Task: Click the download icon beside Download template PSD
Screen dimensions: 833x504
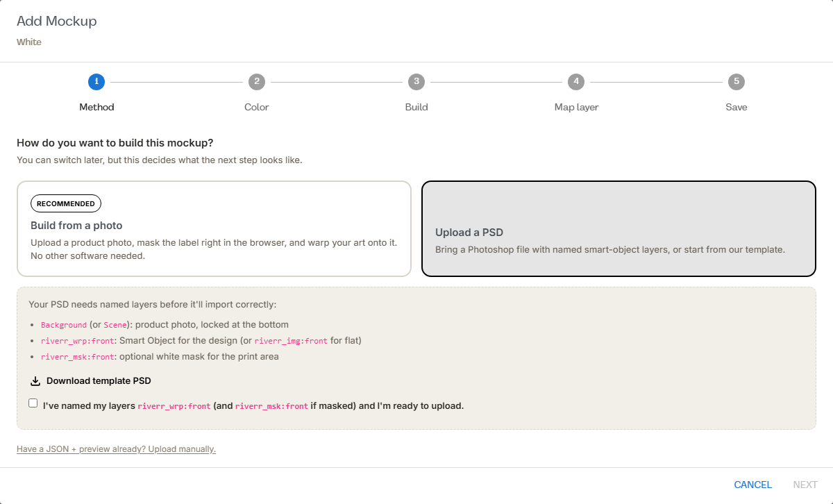Action: (x=35, y=381)
